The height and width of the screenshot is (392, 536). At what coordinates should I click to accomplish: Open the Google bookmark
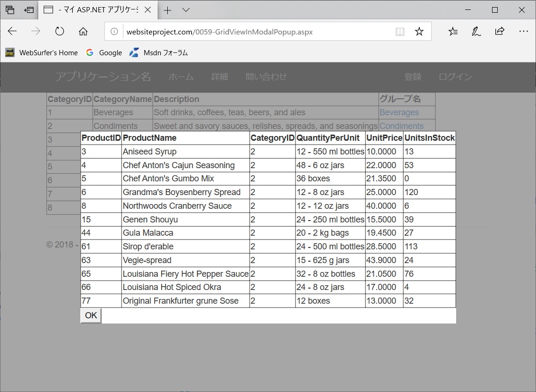coord(104,52)
